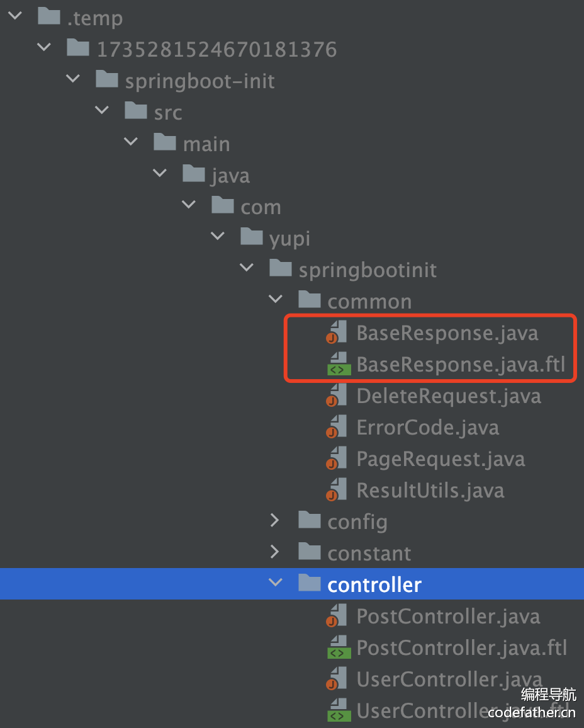Screen dimensions: 584x728
Task: Click the PageRequest.java file icon
Action: tap(337, 459)
